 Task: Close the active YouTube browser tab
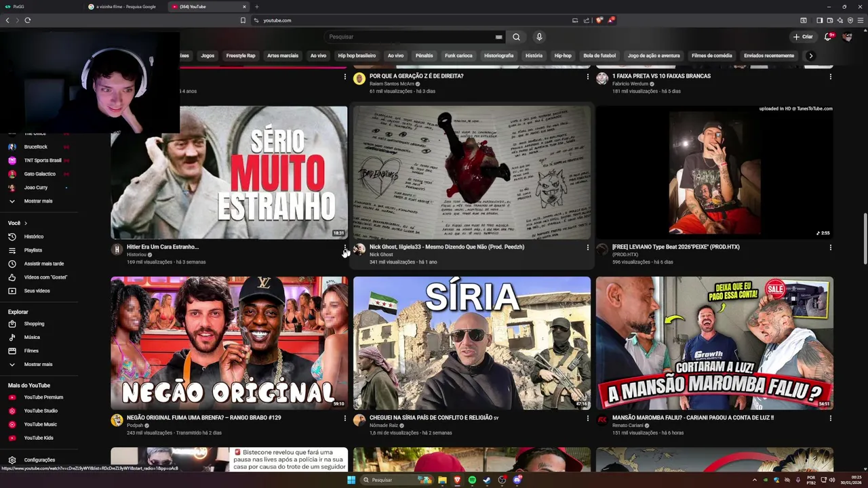coord(244,7)
